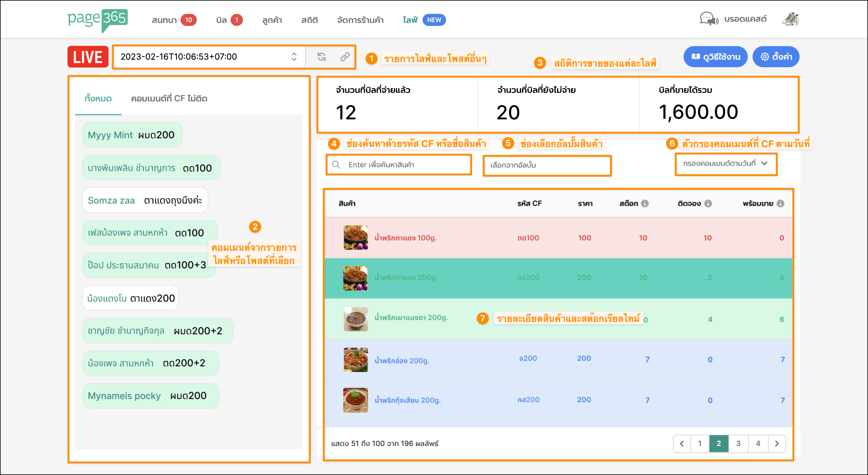Viewport: 868px width, 475px height.
Task: Click the link chain icon
Action: (345, 57)
